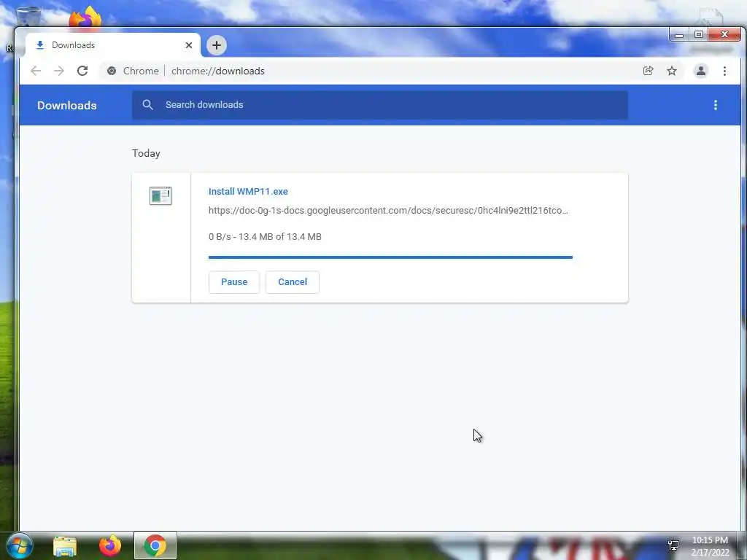Screen dimensions: 747x560
Task: Click the browser forward arrow
Action: point(58,71)
